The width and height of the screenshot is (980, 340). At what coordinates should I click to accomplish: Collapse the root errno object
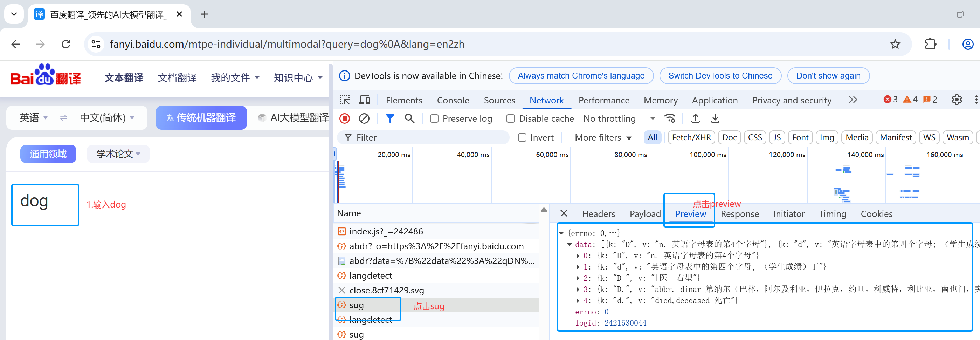click(561, 233)
